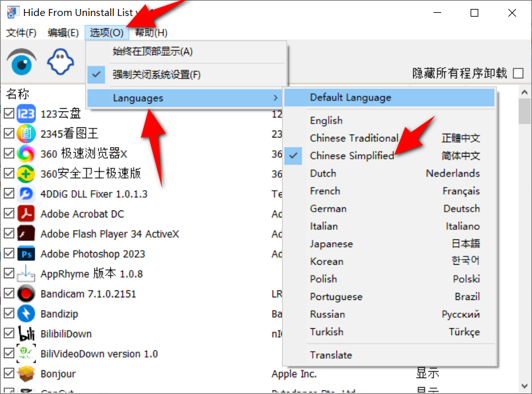Switch language to French
The image size is (532, 394).
tap(389, 191)
